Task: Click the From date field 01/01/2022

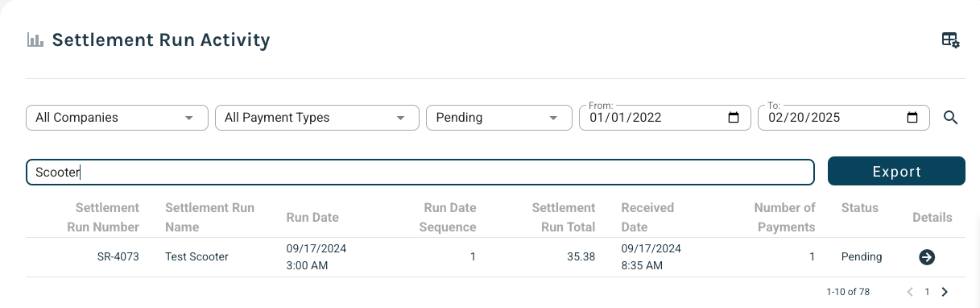Action: pyautogui.click(x=660, y=118)
